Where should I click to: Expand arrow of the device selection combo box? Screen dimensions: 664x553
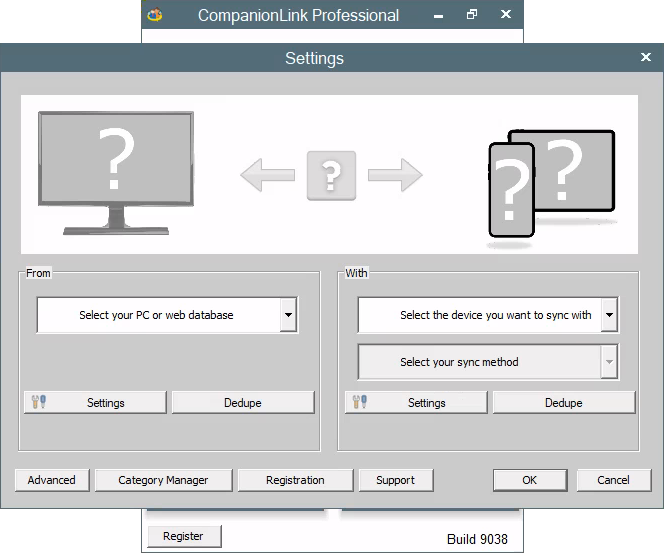point(609,315)
